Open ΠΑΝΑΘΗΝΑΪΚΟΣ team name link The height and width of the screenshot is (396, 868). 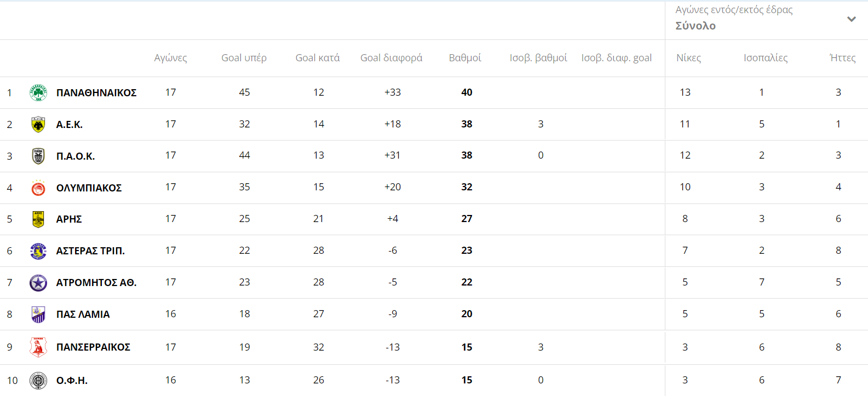(96, 93)
